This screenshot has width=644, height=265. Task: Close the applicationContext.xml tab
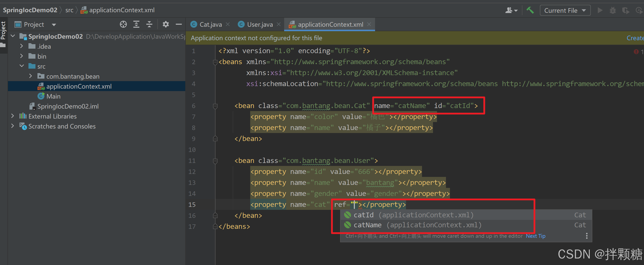369,24
